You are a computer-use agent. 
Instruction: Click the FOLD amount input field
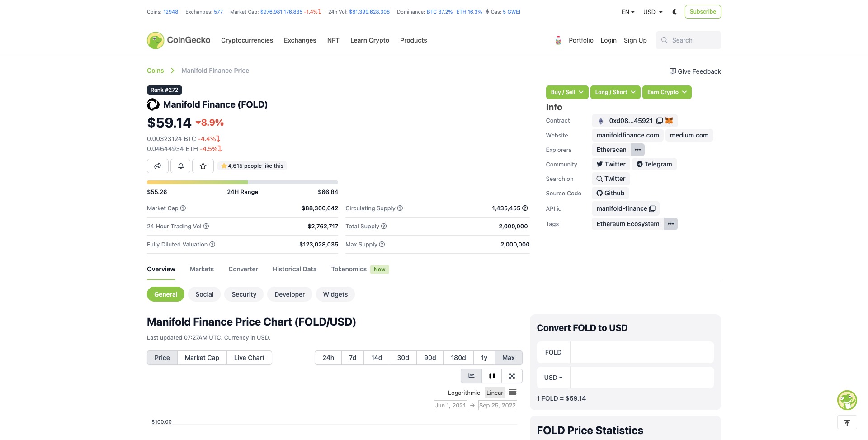642,352
